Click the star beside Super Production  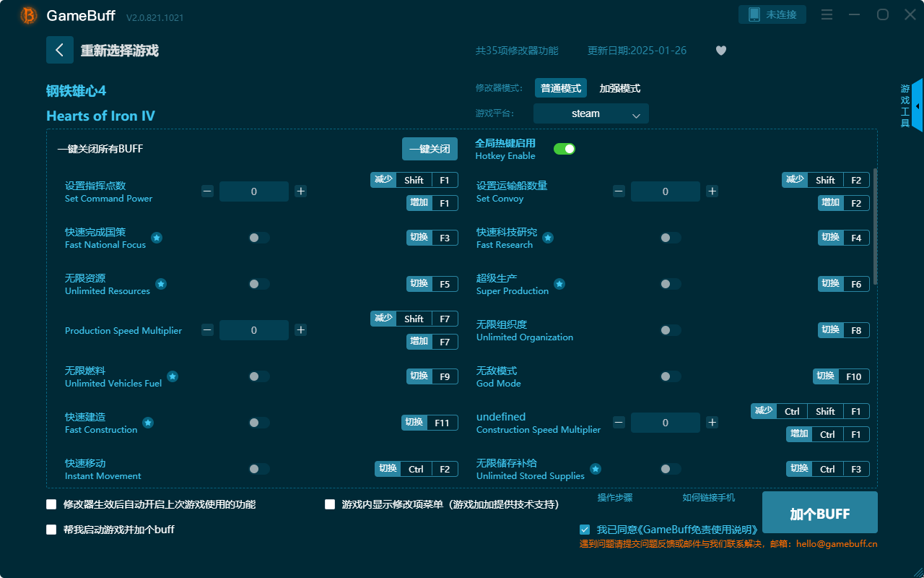[559, 283]
